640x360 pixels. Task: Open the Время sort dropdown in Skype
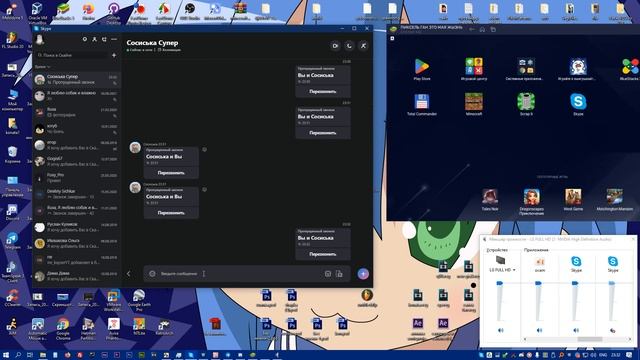coord(42,67)
